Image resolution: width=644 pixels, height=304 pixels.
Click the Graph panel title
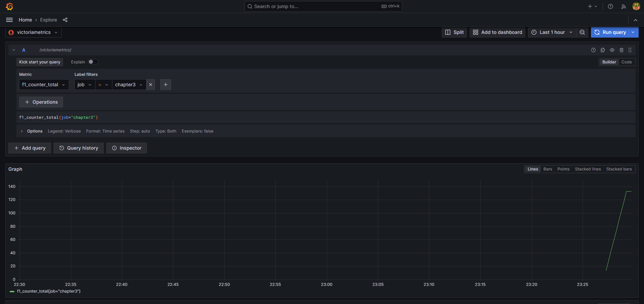pyautogui.click(x=15, y=169)
